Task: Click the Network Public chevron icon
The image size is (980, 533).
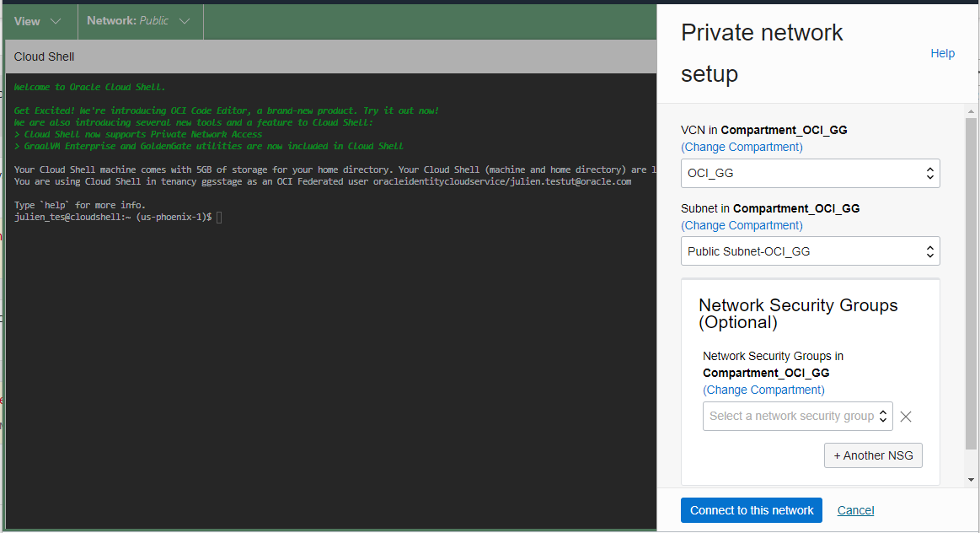Action: [186, 21]
